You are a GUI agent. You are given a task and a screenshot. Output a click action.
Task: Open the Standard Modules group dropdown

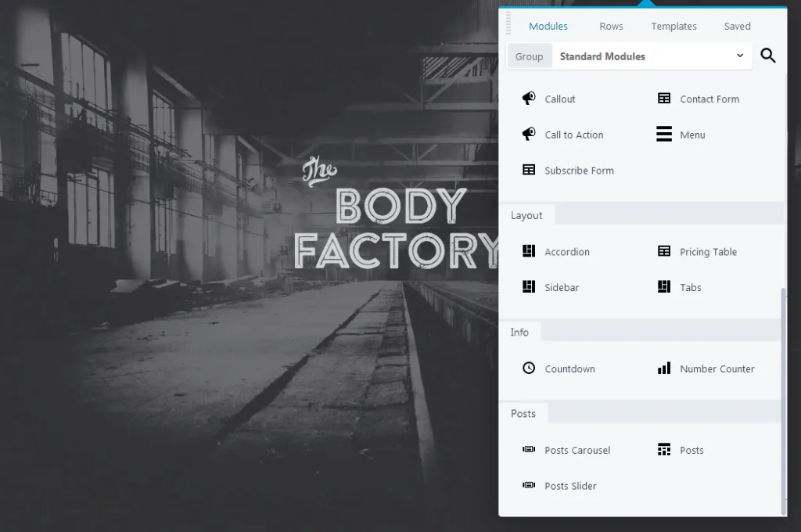coord(652,56)
